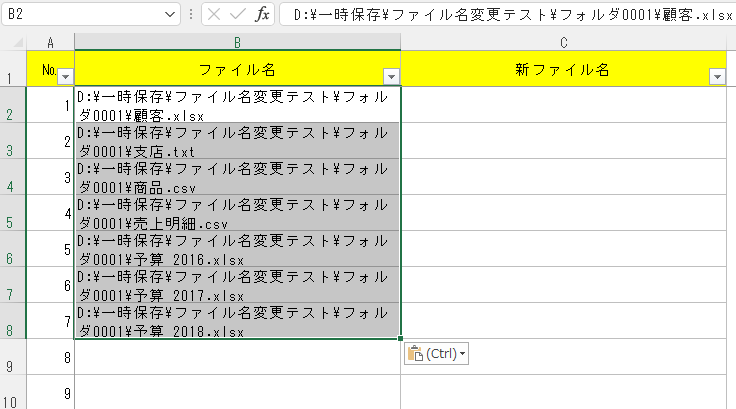Select row 1 header
The height and width of the screenshot is (409, 736).
13,69
